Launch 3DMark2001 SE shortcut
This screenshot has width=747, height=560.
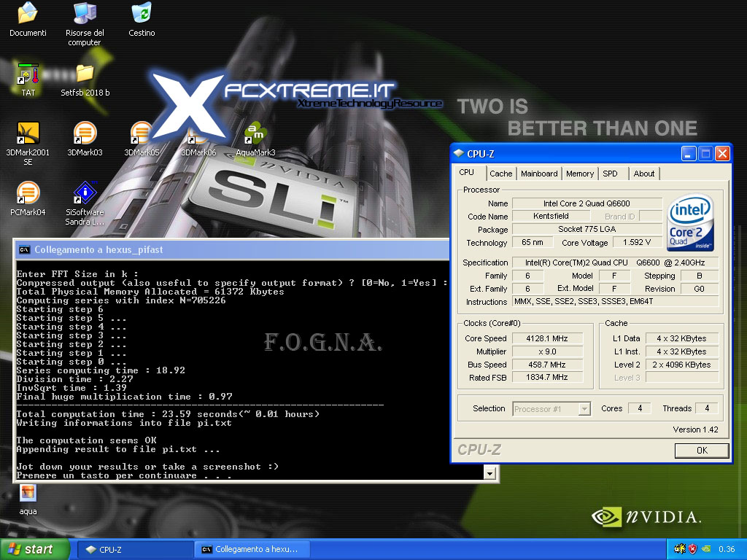pyautogui.click(x=28, y=143)
